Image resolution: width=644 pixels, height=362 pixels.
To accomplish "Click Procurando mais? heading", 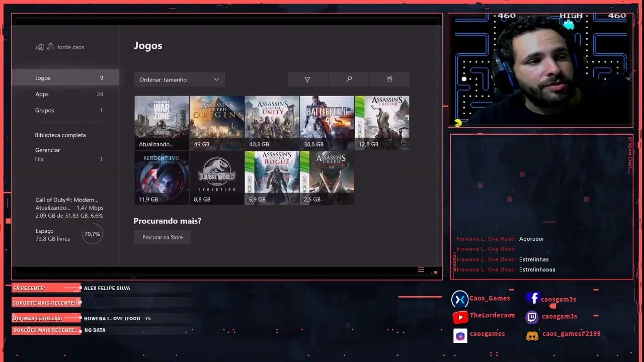I will (x=167, y=221).
